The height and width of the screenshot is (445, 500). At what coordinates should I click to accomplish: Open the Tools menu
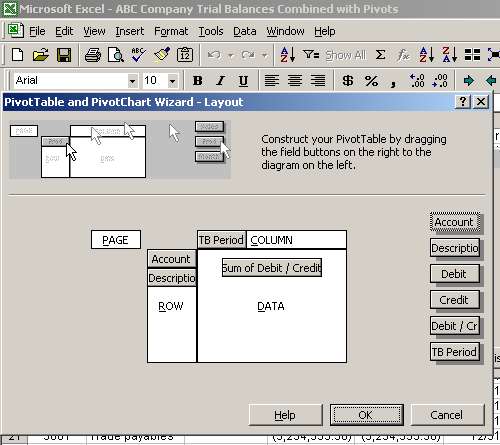(x=211, y=31)
